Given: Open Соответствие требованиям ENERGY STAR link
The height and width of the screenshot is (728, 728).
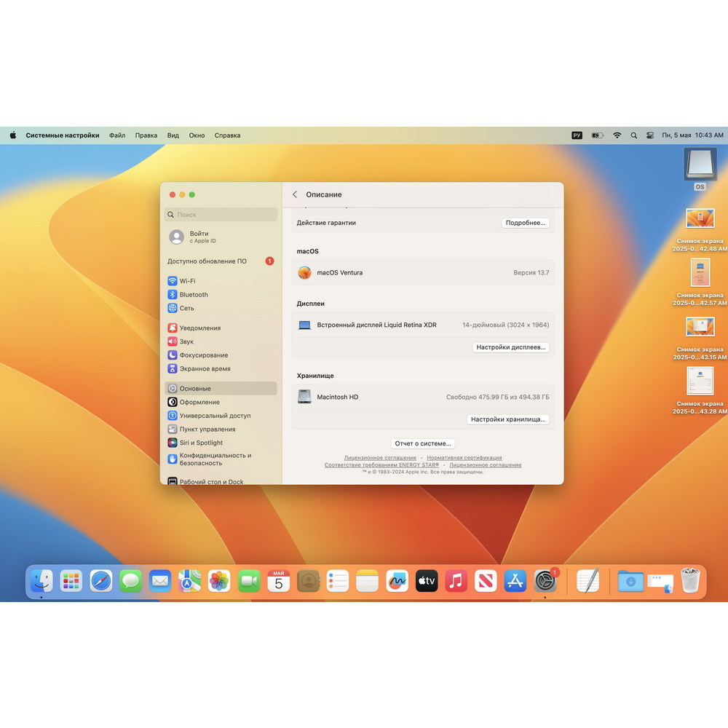Looking at the screenshot, I should [x=381, y=464].
